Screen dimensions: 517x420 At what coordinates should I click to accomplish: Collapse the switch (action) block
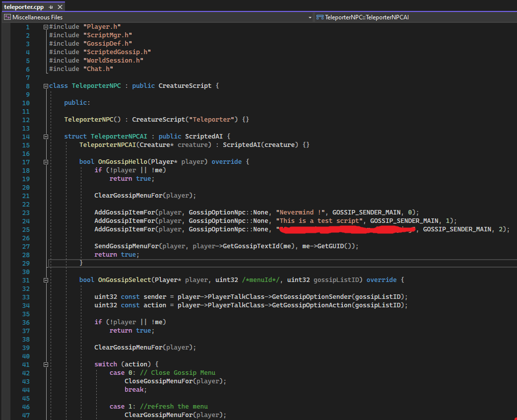pos(46,364)
